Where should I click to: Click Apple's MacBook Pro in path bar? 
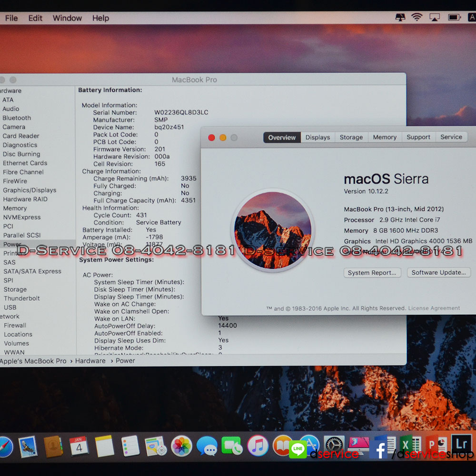(x=33, y=361)
